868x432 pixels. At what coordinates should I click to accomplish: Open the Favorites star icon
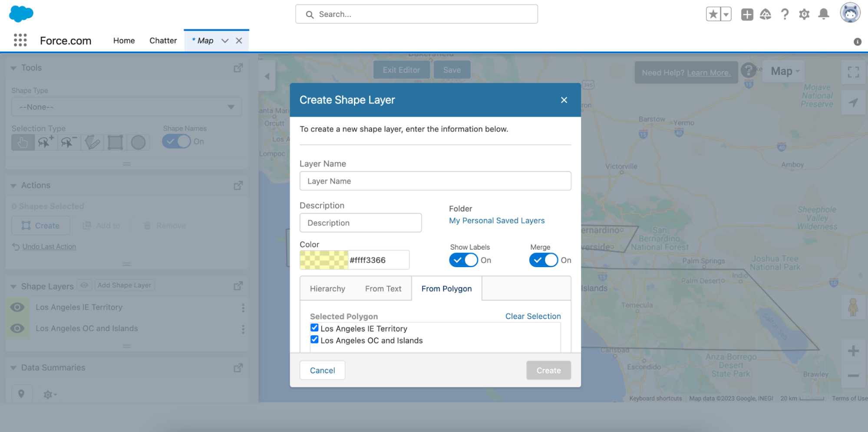[713, 14]
